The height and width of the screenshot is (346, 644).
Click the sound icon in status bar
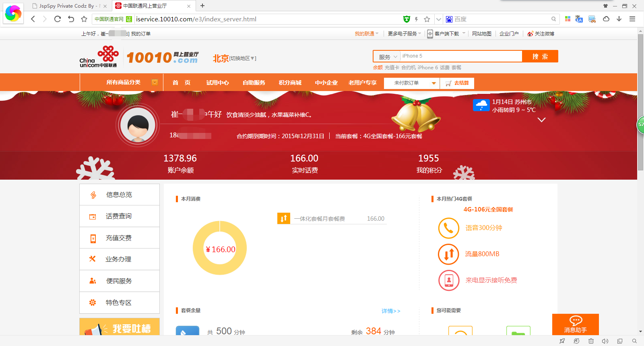point(605,341)
